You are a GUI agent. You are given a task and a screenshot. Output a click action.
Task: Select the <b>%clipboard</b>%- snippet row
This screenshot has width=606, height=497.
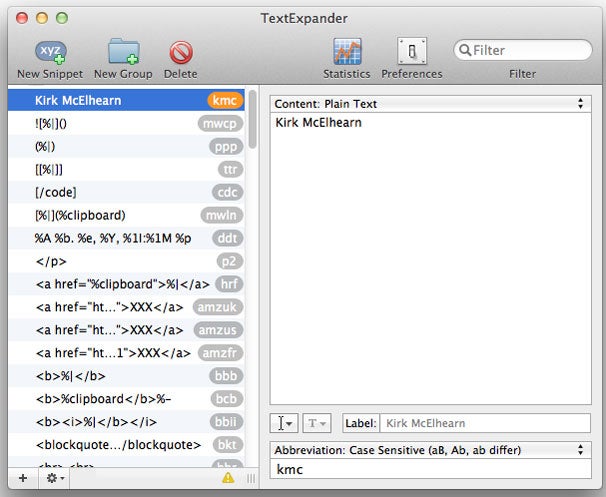(126, 399)
